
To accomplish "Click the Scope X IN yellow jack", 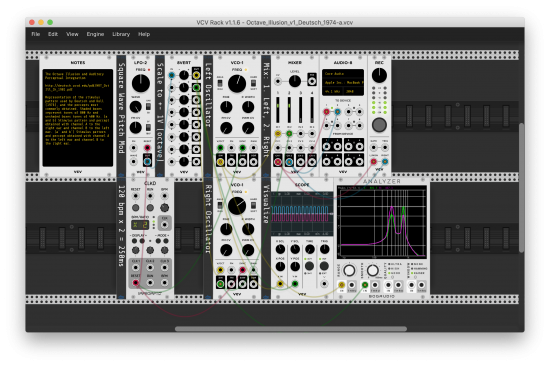I will pyautogui.click(x=280, y=284).
